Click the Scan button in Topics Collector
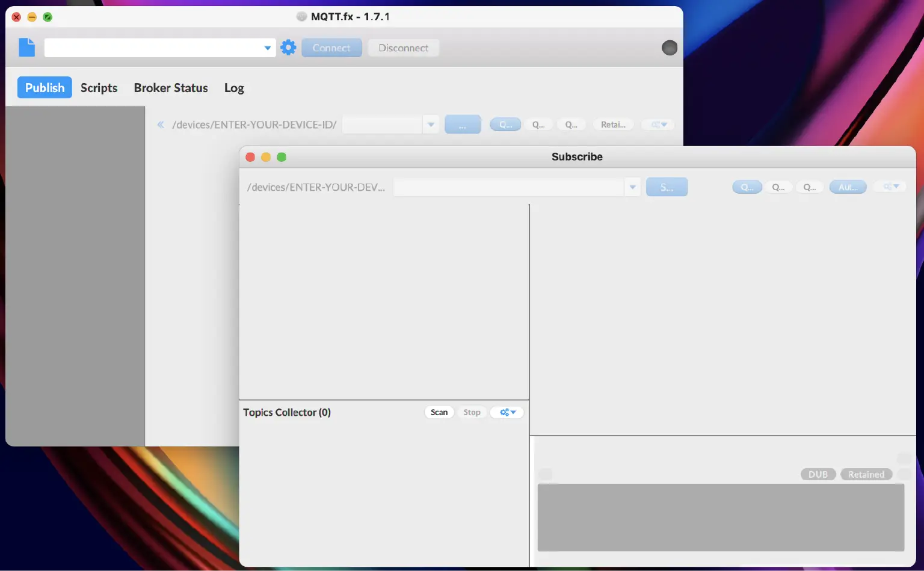This screenshot has height=571, width=924. point(439,412)
